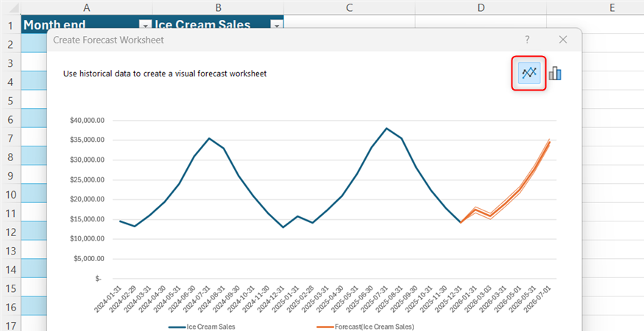Image resolution: width=644 pixels, height=331 pixels.
Task: Select row 16 header
Action: point(10,307)
